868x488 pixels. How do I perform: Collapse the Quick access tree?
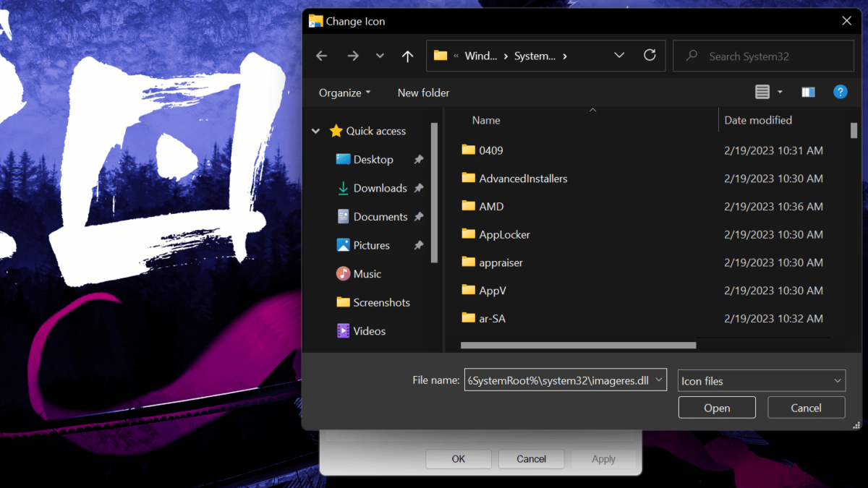click(x=315, y=132)
